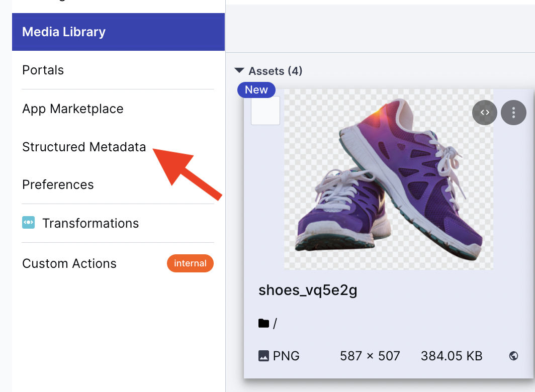Go to App Marketplace
This screenshot has width=535, height=392.
click(x=73, y=109)
